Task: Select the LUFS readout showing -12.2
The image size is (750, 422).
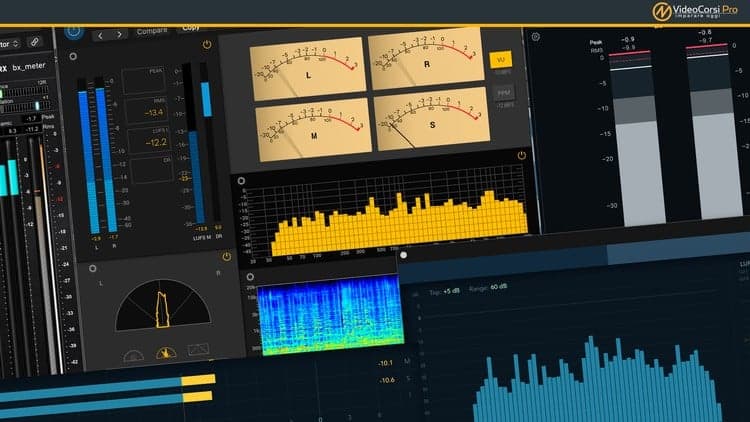Action: 149,139
